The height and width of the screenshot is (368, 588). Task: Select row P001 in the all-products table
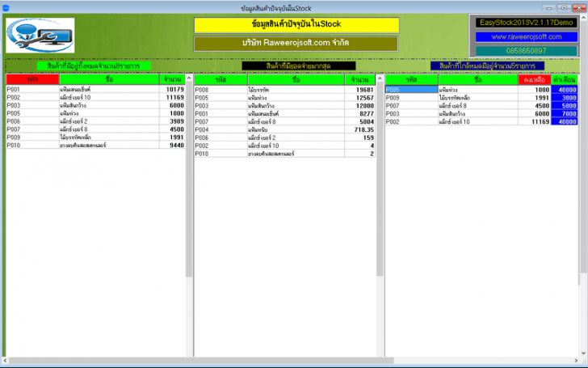[95, 89]
